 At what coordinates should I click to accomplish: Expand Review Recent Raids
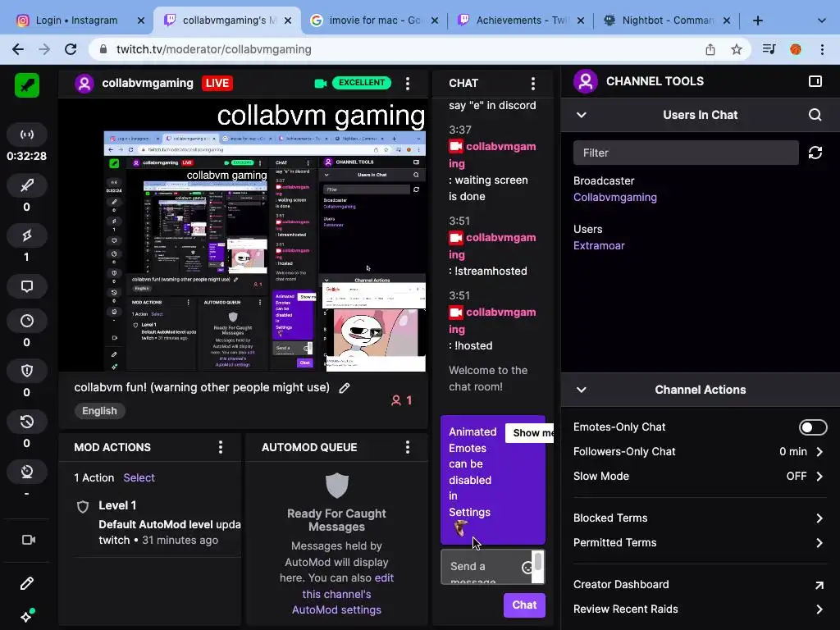click(x=700, y=609)
